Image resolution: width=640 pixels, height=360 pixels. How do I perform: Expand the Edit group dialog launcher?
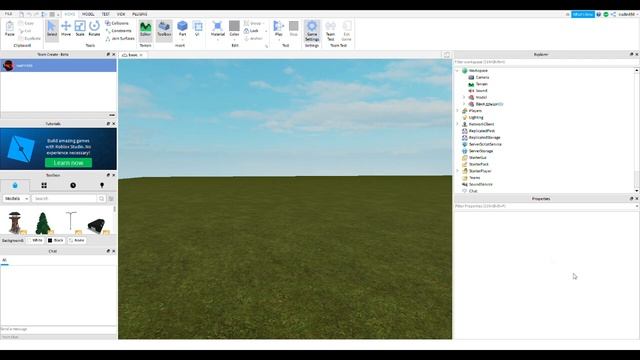[x=267, y=46]
